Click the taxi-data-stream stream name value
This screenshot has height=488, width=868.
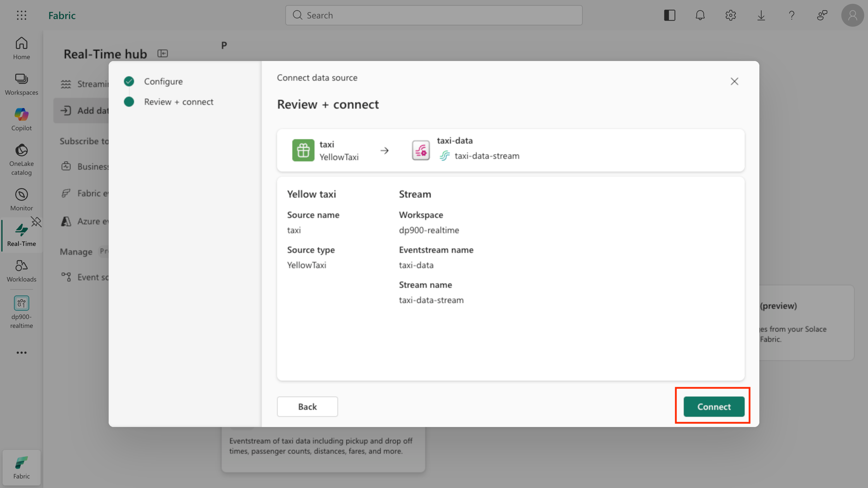click(x=431, y=300)
